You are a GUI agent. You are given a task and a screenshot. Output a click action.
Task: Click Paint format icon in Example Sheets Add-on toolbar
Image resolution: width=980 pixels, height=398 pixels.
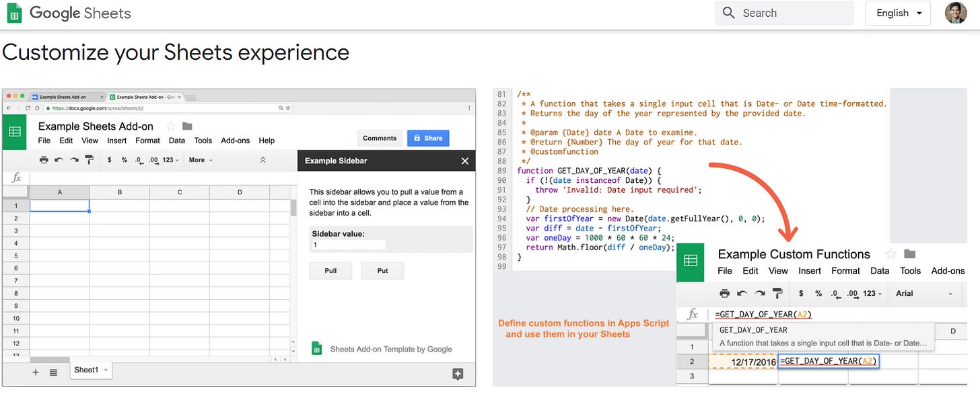(90, 160)
